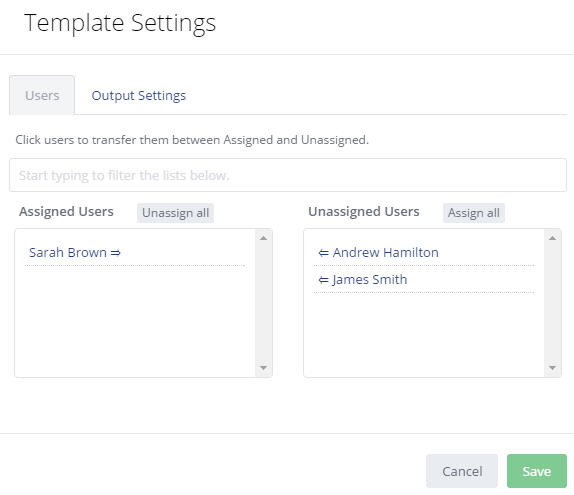Click the left arrow beside James Smith
Screen dimensions: 574x495
pos(323,280)
